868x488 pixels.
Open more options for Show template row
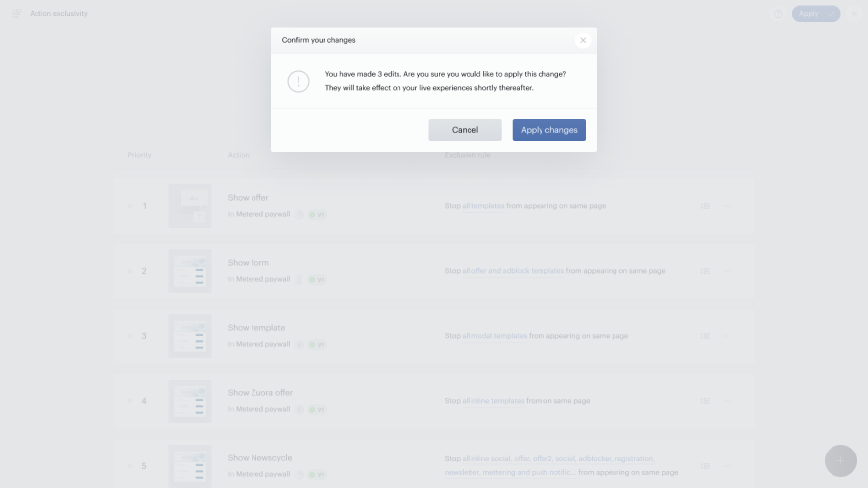coord(727,336)
